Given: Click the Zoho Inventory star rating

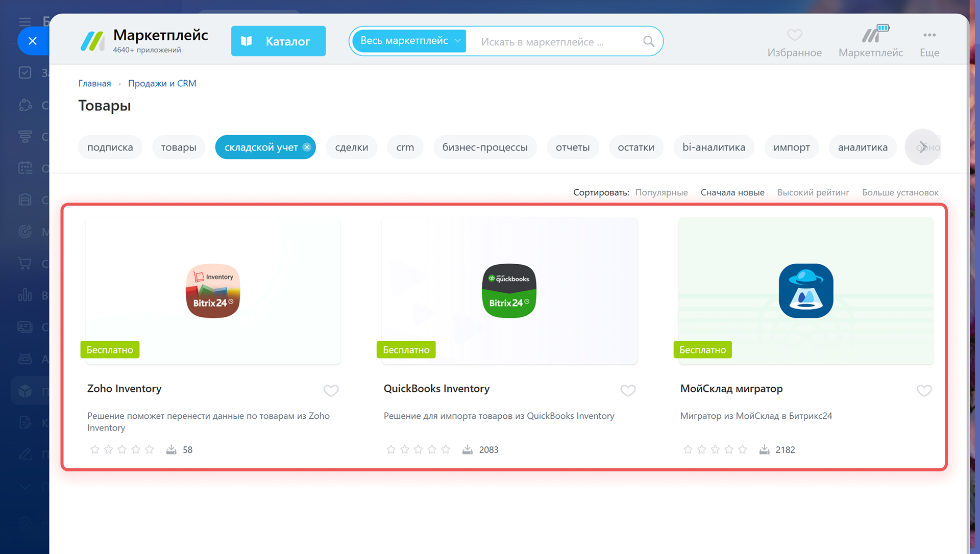Looking at the screenshot, I should (122, 449).
